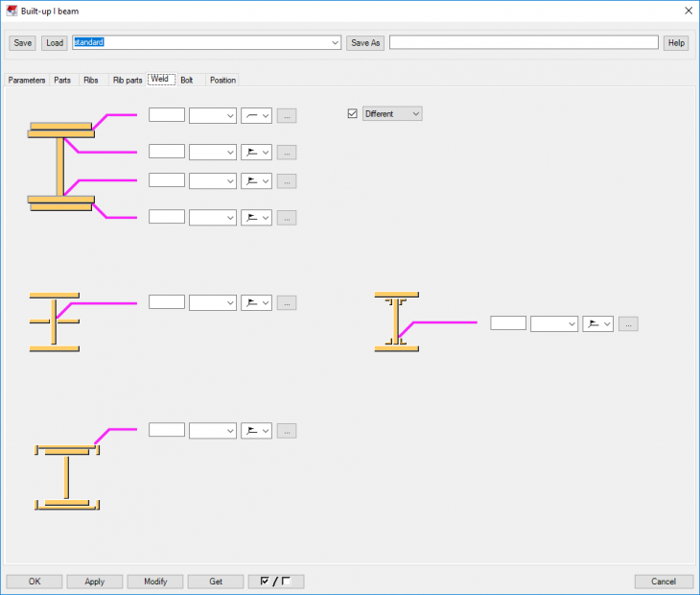Click '...' button in the bottom-most left weld row
The width and height of the screenshot is (700, 595).
point(287,431)
